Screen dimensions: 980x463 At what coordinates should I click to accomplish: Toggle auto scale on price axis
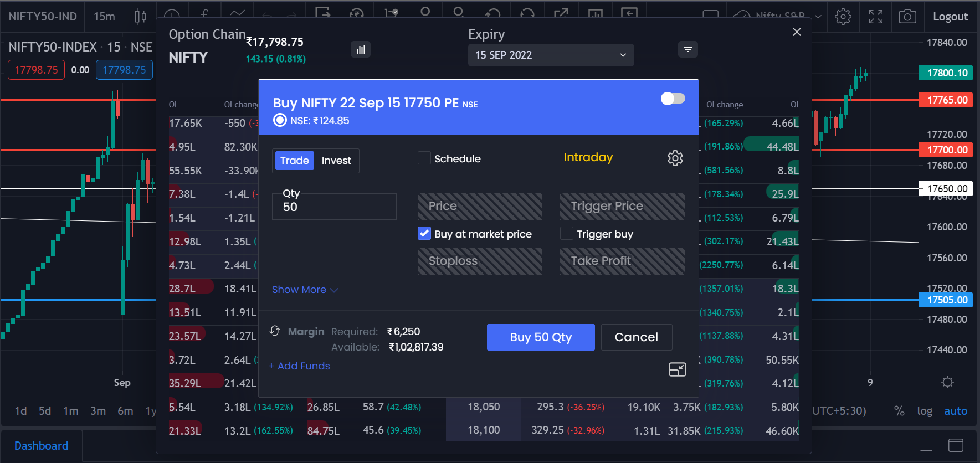click(x=956, y=411)
